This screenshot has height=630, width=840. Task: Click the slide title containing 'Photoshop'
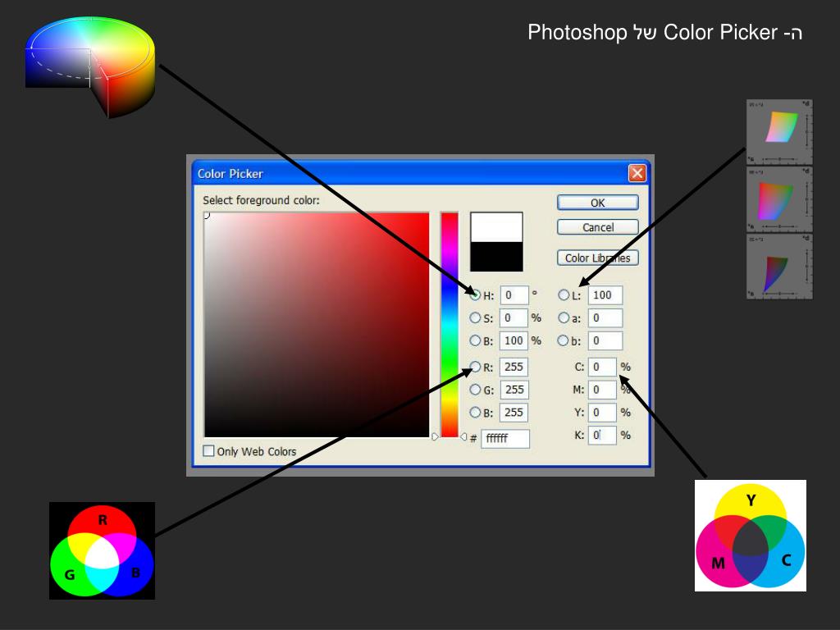[664, 33]
